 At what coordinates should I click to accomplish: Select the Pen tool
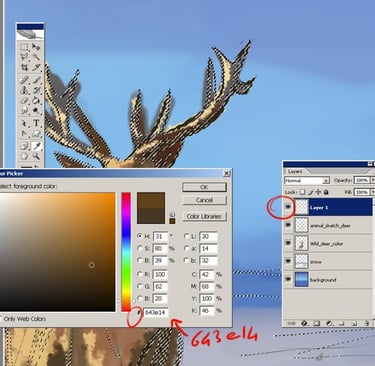pyautogui.click(x=24, y=134)
